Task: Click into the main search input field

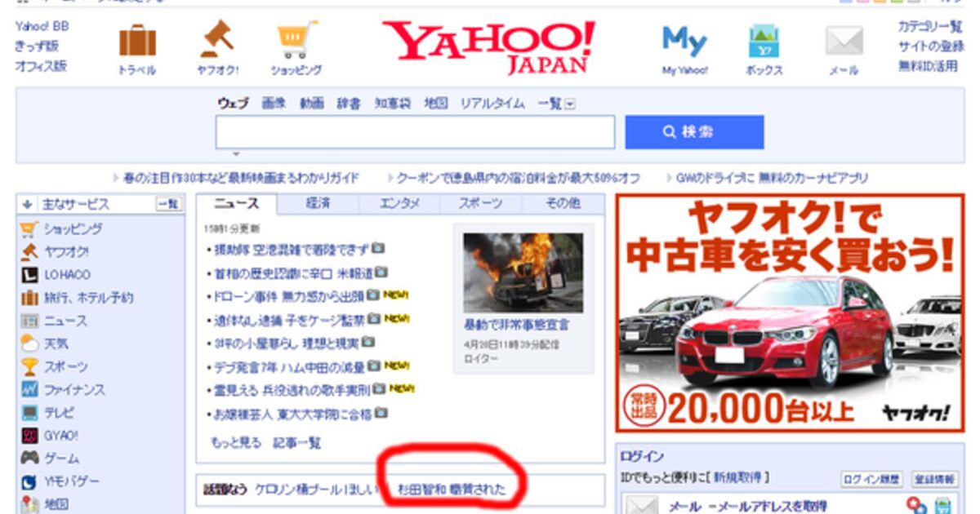Action: [415, 132]
